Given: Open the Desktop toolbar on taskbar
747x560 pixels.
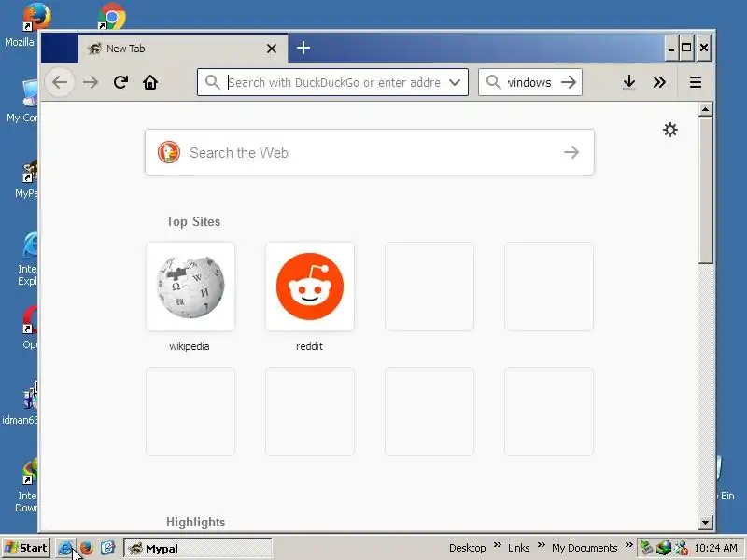Looking at the screenshot, I should click(468, 548).
